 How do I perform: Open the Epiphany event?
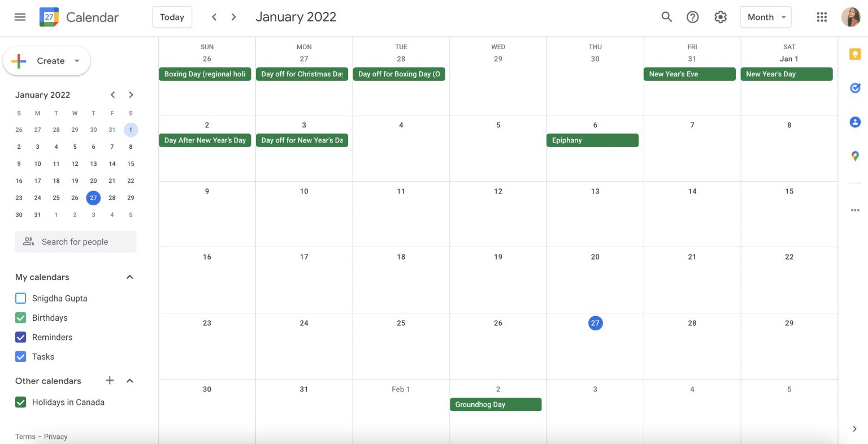coord(592,140)
